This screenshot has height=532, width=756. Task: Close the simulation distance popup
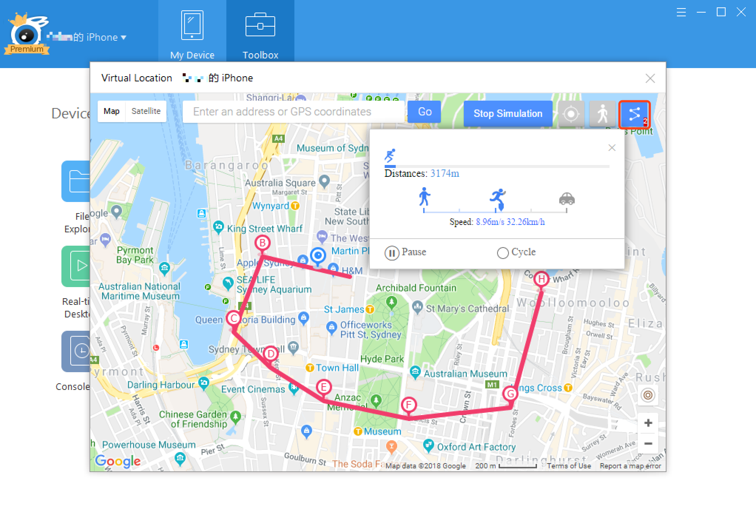[612, 147]
